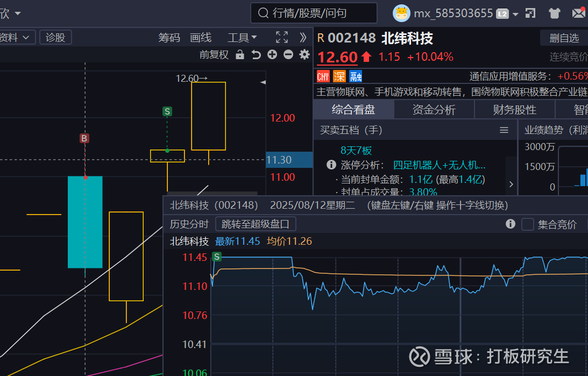Expand the mx_585303655 account dropdown arrow
This screenshot has width=588, height=376.
click(x=515, y=14)
